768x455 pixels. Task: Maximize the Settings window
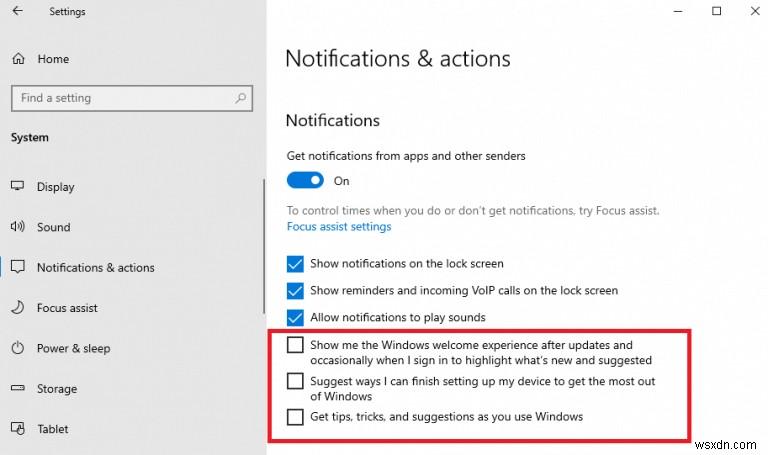(717, 11)
